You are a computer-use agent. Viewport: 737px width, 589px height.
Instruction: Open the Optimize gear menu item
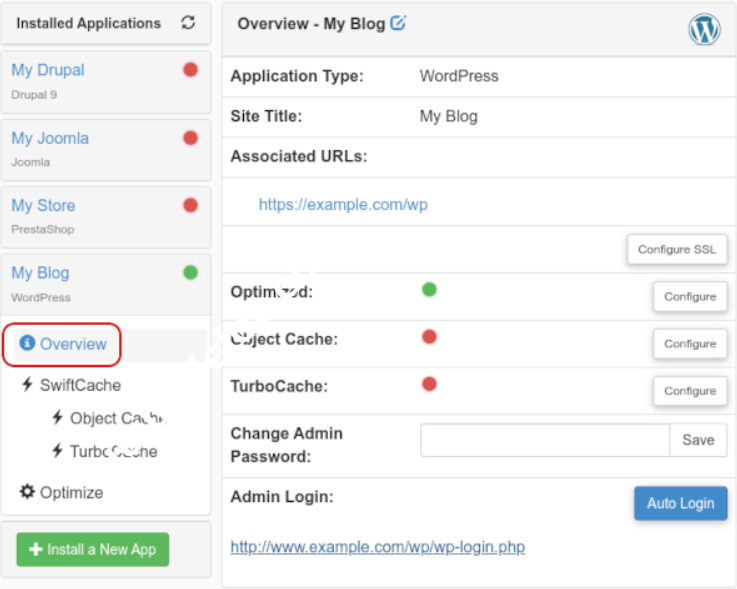(71, 492)
